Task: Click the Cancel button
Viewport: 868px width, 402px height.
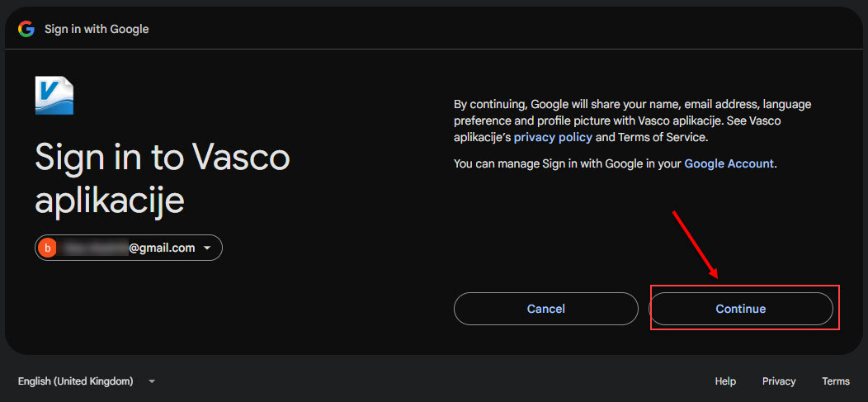Action: [546, 309]
